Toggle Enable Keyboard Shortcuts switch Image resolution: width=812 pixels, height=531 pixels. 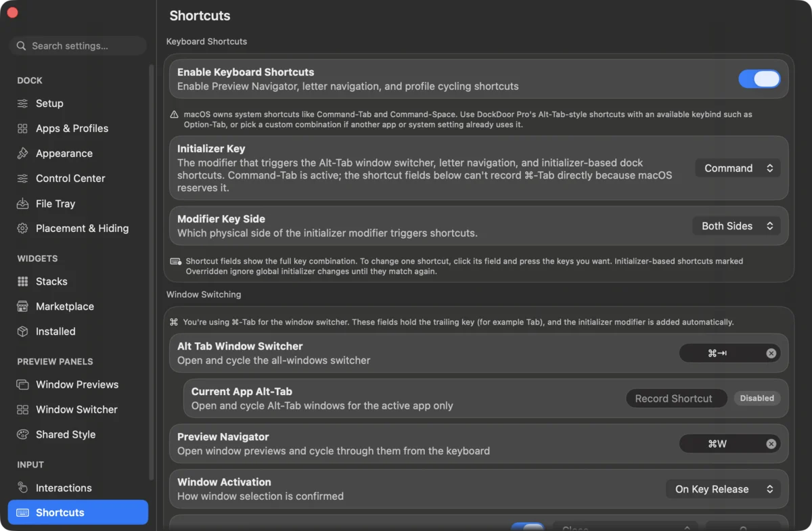(x=759, y=79)
